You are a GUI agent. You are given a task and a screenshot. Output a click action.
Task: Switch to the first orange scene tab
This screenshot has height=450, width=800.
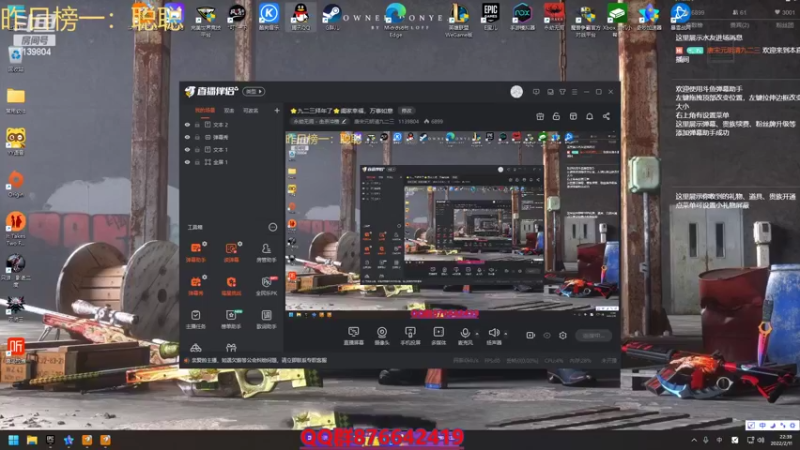[205, 110]
